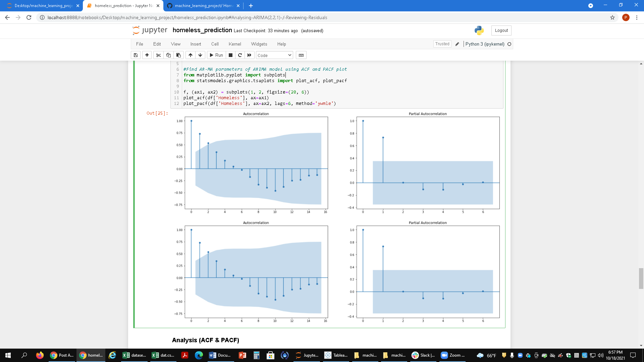This screenshot has height=362, width=644.
Task: Run the current cell
Action: point(216,55)
